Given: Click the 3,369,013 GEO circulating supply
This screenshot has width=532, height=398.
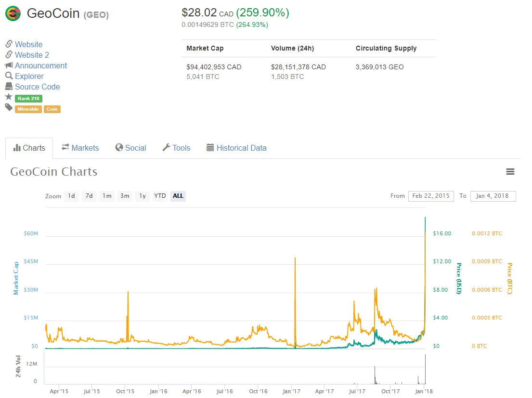Looking at the screenshot, I should coord(380,67).
